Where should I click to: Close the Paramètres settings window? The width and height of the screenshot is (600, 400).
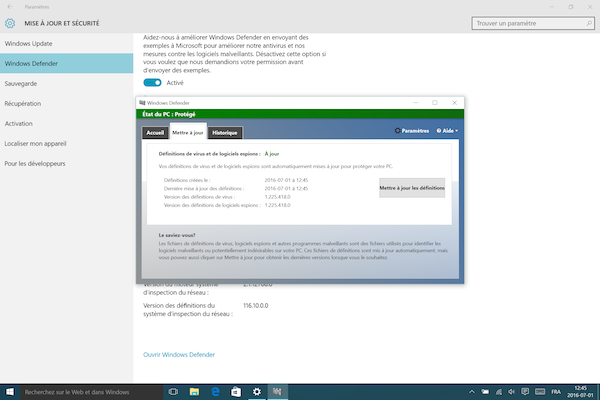(590, 7)
